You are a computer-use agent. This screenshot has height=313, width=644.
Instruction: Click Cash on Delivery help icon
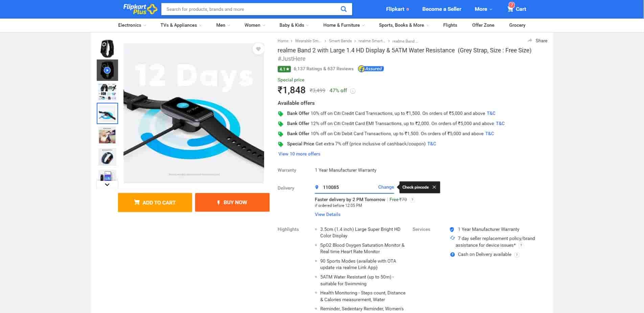pyautogui.click(x=516, y=255)
